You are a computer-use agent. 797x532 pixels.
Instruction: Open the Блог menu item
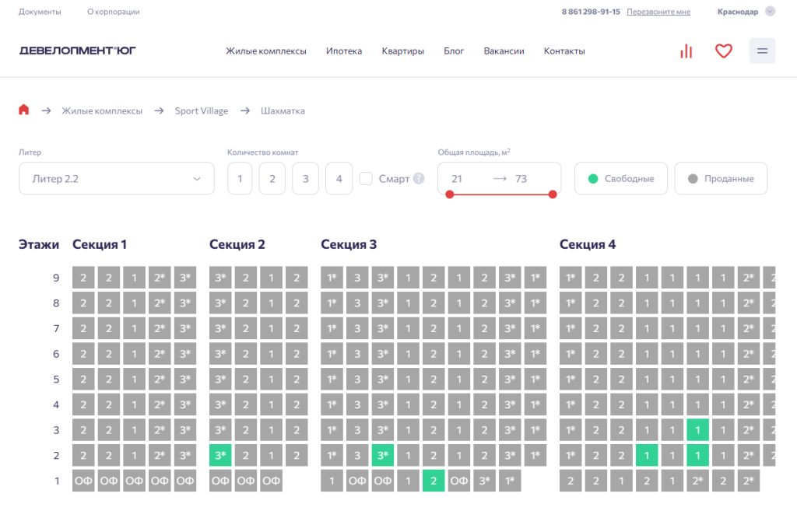454,51
